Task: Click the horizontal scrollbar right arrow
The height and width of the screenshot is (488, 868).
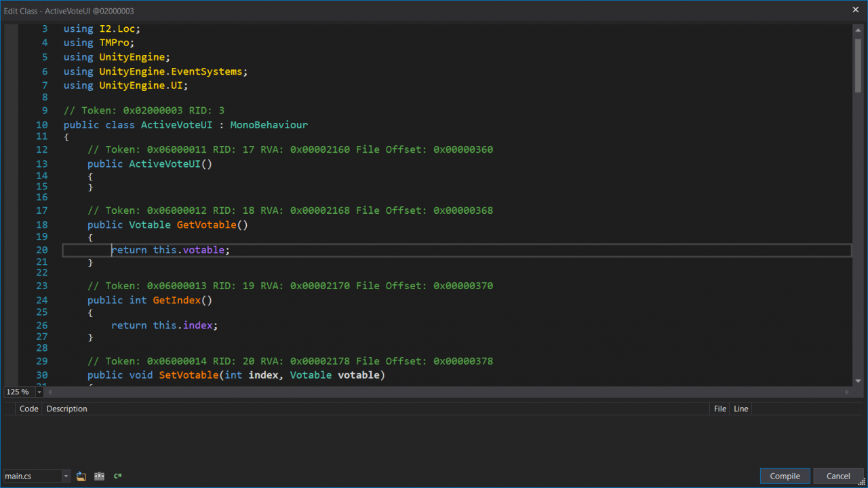Action: click(x=847, y=392)
